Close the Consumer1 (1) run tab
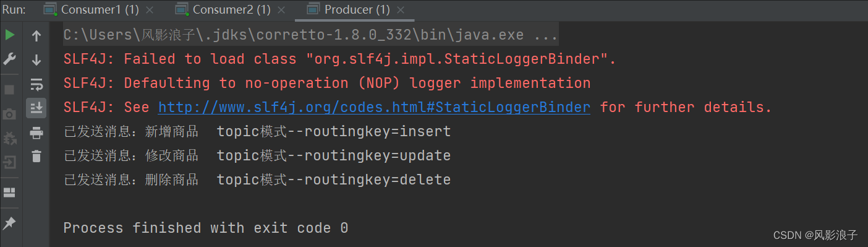 coord(150,10)
